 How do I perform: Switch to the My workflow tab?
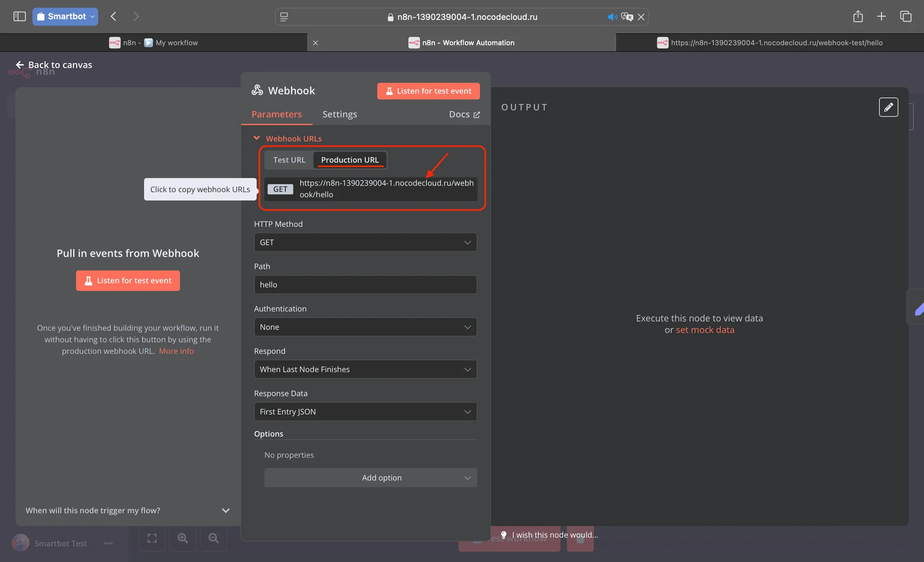153,42
